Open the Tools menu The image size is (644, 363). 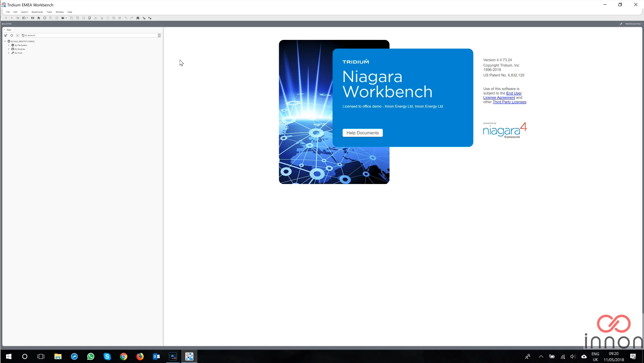coord(49,12)
